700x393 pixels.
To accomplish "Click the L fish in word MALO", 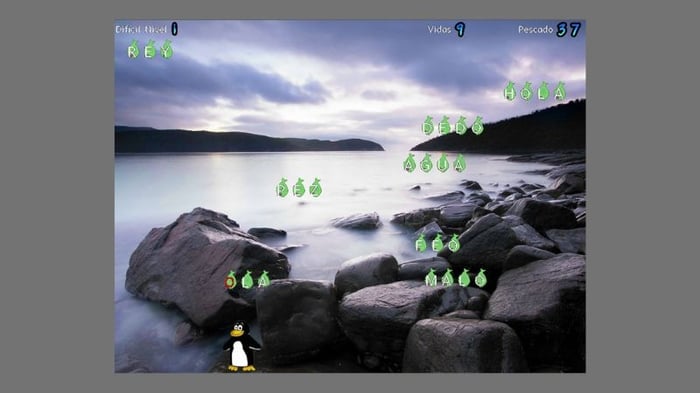I will 464,278.
